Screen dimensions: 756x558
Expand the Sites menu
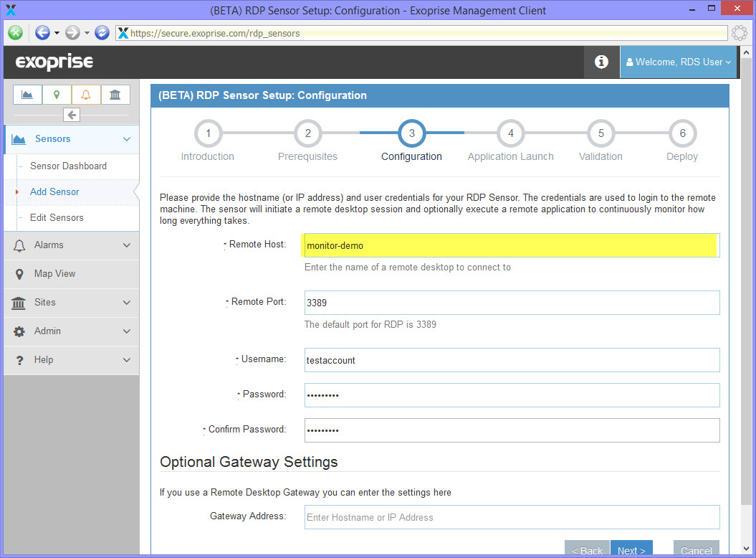pyautogui.click(x=72, y=303)
